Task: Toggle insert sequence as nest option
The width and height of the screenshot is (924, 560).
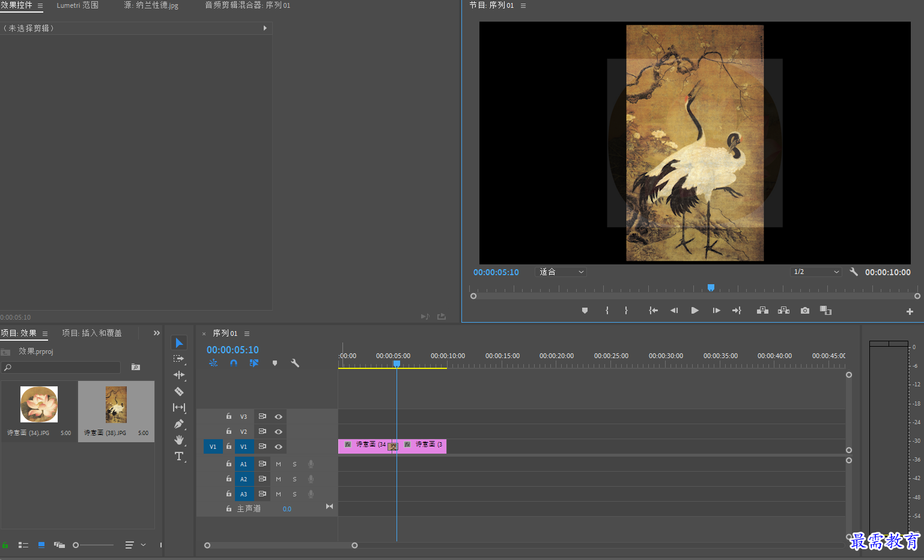Action: point(213,363)
